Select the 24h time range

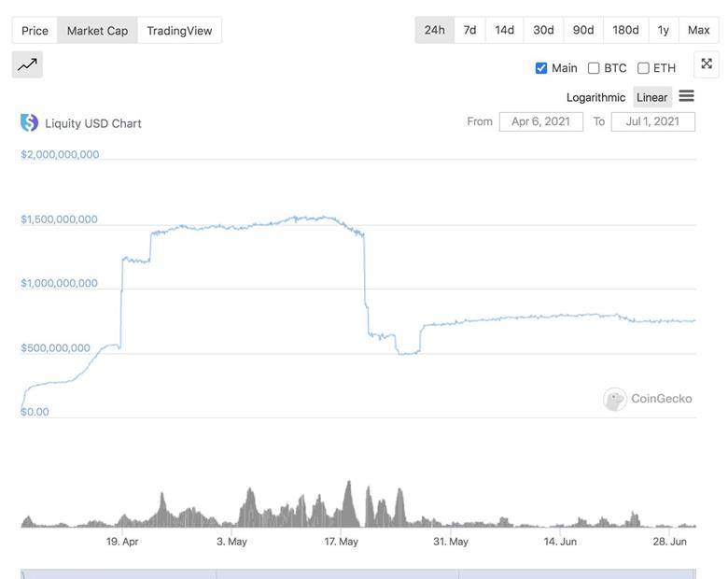tap(435, 30)
